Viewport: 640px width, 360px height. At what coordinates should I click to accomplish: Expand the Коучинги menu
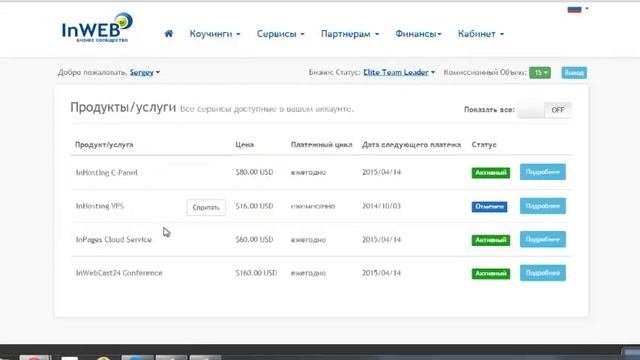point(215,34)
